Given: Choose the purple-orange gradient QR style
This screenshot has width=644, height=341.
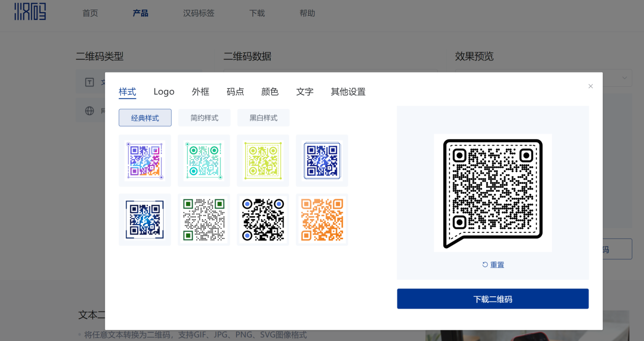Looking at the screenshot, I should 145,160.
